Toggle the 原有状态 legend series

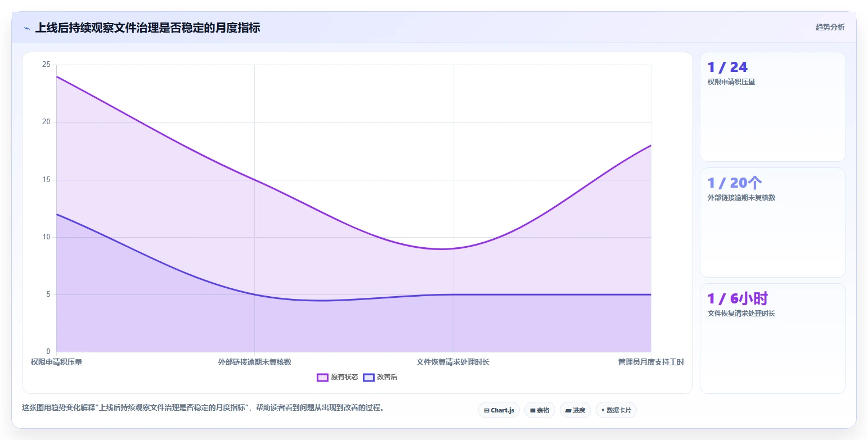338,377
